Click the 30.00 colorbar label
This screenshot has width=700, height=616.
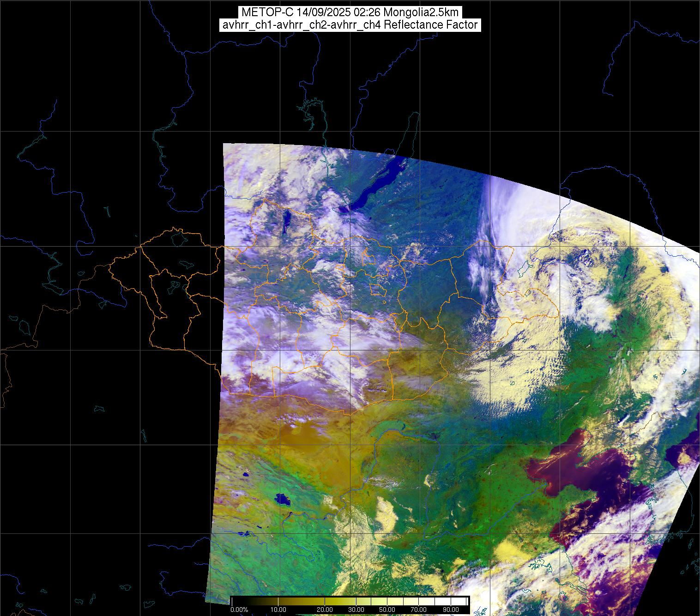coord(356,610)
